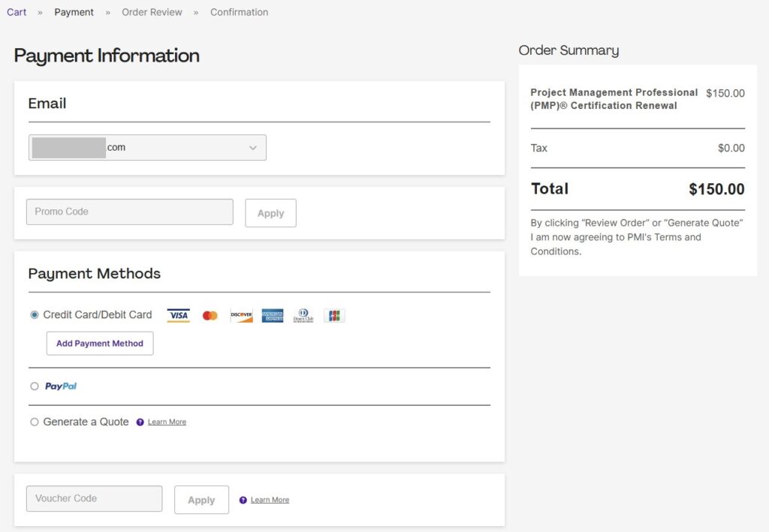Viewport: 769px width, 532px height.
Task: Open Learn More beside Voucher Code
Action: [x=270, y=500]
